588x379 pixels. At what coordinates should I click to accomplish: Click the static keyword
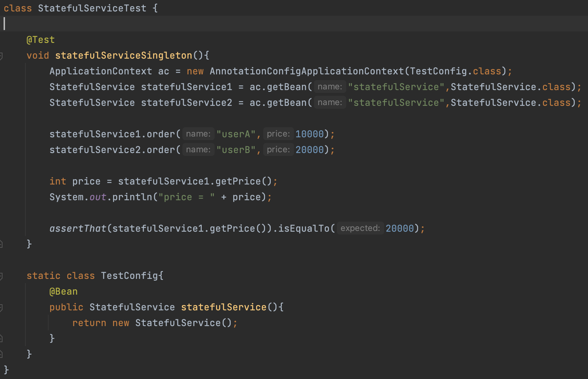point(43,276)
